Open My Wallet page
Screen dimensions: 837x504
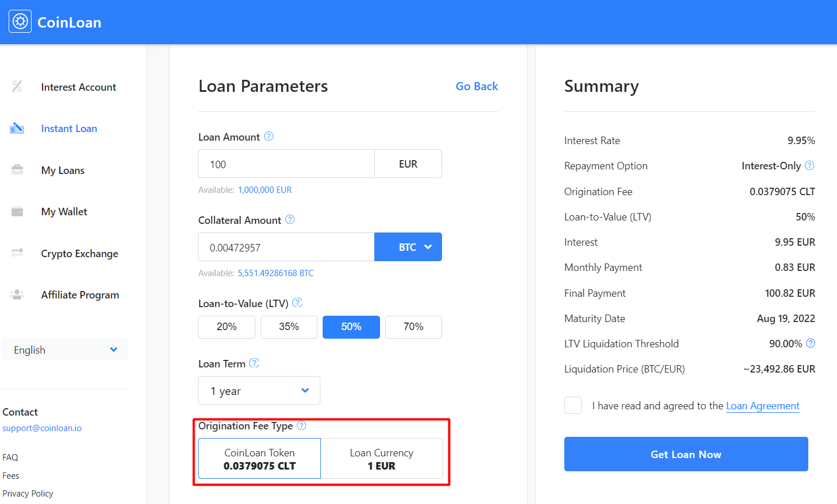tap(64, 212)
